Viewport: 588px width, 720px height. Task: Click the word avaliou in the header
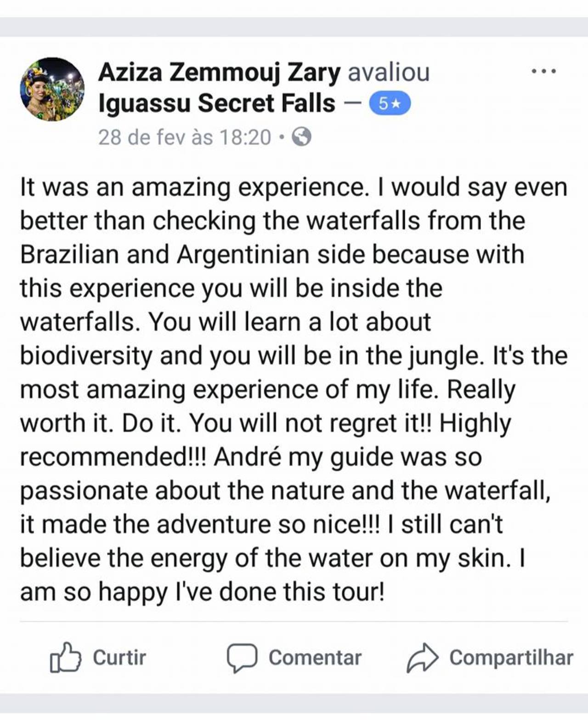(x=389, y=73)
